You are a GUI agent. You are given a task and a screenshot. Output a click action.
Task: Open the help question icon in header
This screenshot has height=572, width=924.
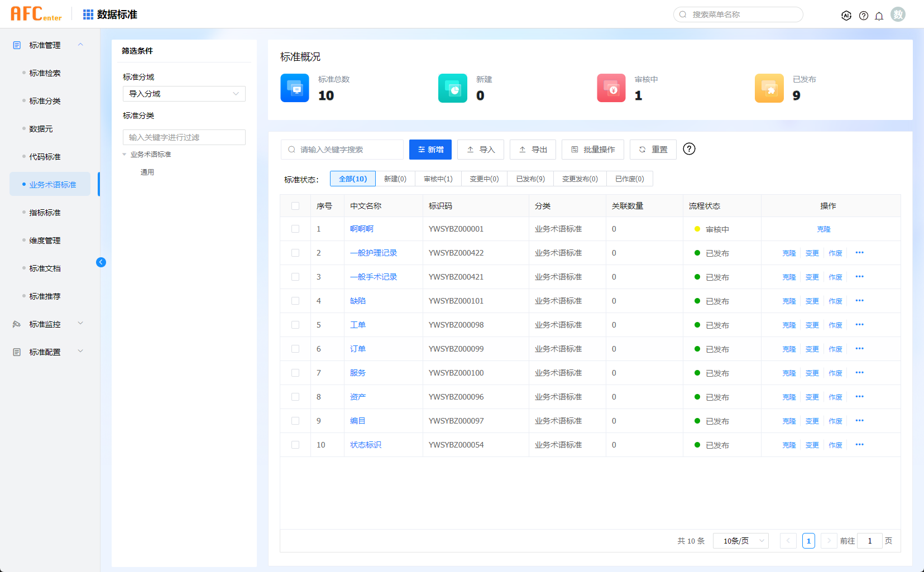point(864,16)
